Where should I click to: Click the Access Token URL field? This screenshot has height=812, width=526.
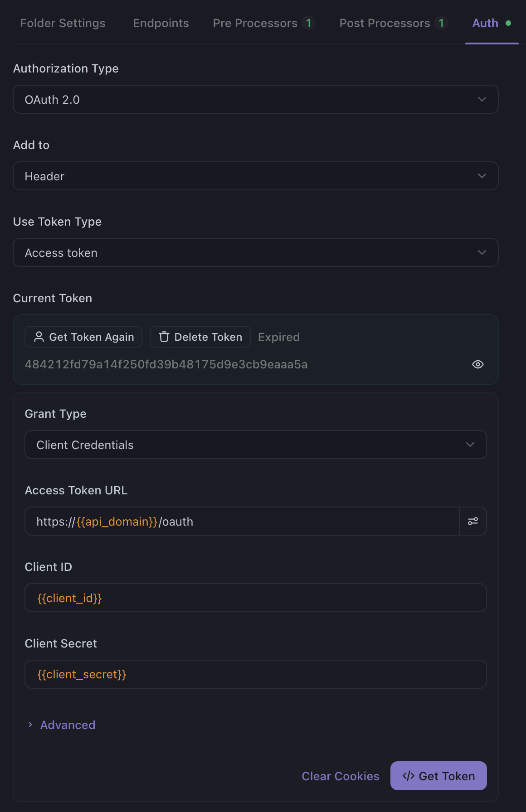(242, 521)
